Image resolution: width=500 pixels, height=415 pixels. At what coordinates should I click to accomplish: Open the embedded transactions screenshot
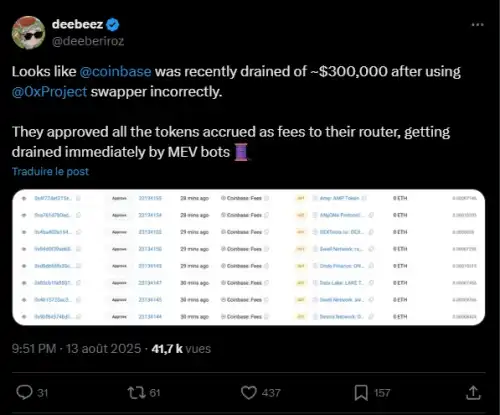pyautogui.click(x=249, y=257)
